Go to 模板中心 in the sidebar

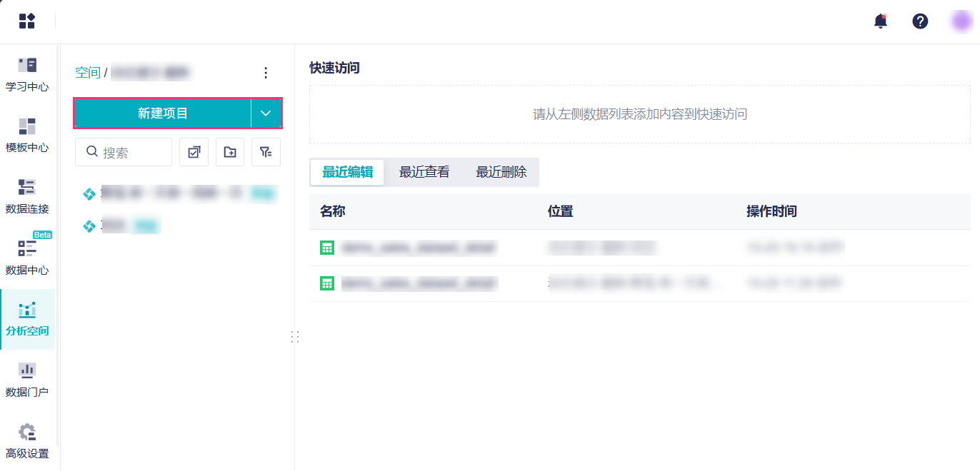pos(27,136)
